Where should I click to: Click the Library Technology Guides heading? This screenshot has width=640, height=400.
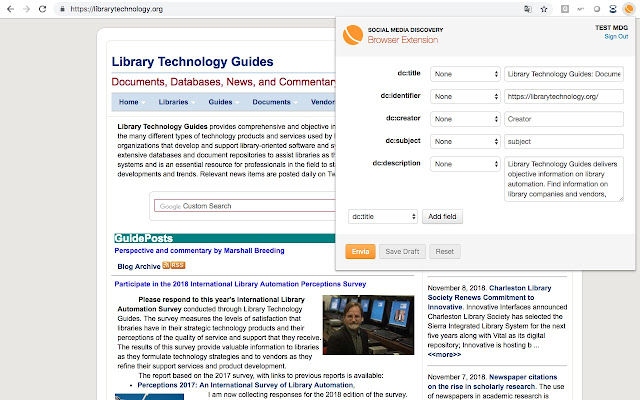[193, 62]
